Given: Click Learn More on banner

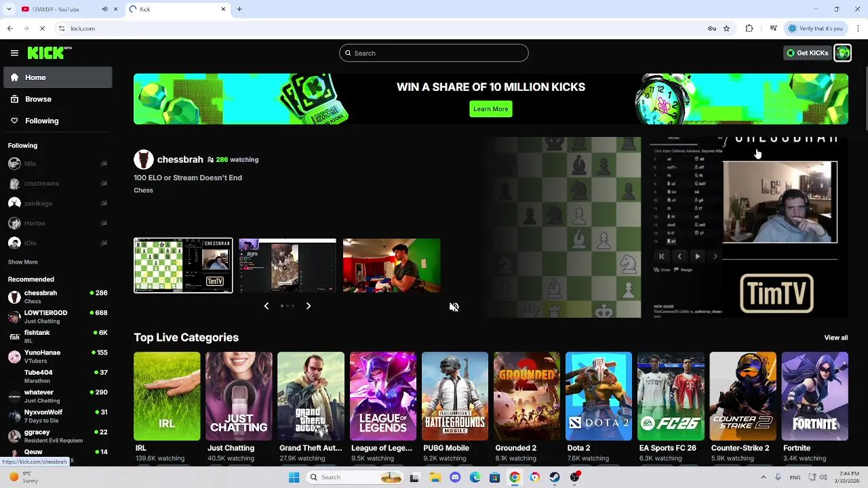Looking at the screenshot, I should 490,108.
